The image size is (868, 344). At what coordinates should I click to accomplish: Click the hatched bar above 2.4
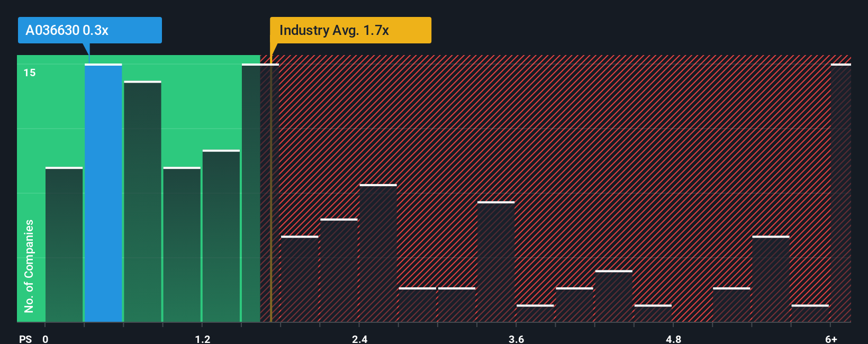point(378,253)
